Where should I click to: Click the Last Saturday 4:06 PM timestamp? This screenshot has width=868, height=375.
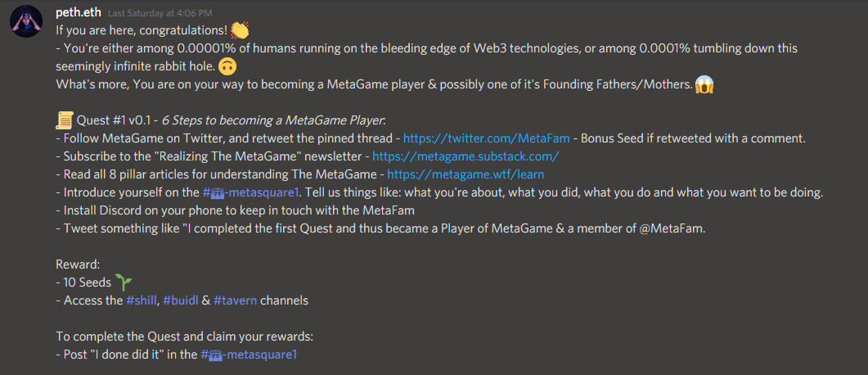(x=159, y=14)
